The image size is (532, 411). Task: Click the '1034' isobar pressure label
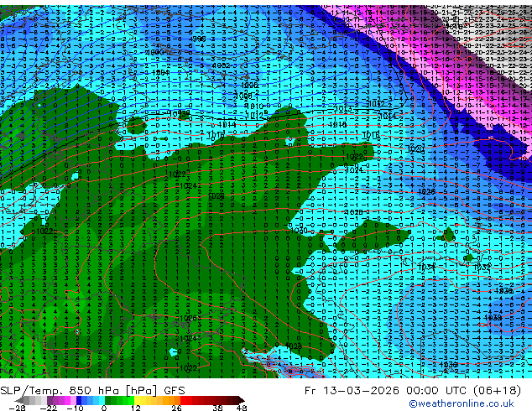click(426, 268)
